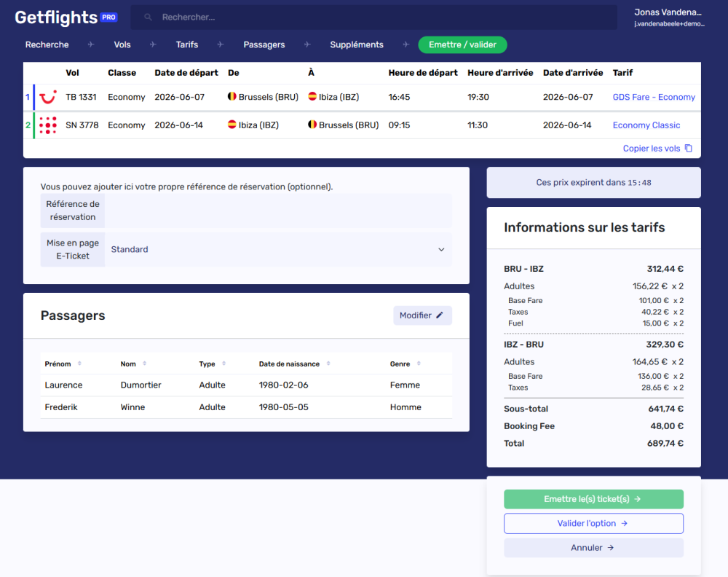Open the Economy Classic fare link
Image resolution: width=728 pixels, height=577 pixels.
pyautogui.click(x=646, y=125)
